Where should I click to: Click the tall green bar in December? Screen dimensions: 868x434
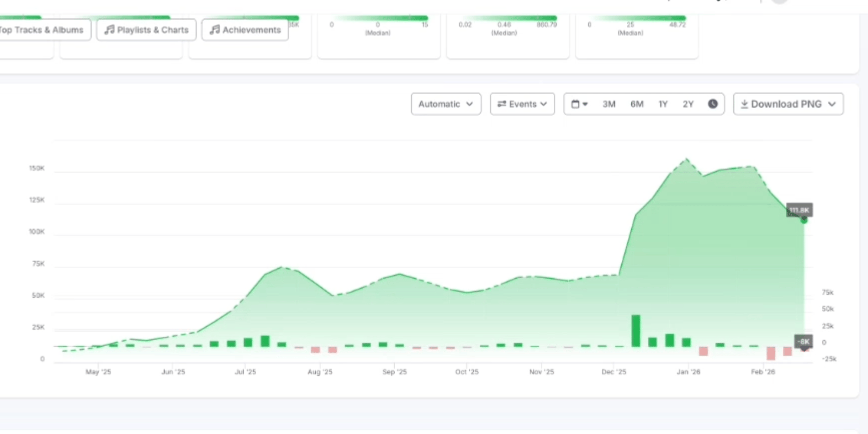point(636,331)
